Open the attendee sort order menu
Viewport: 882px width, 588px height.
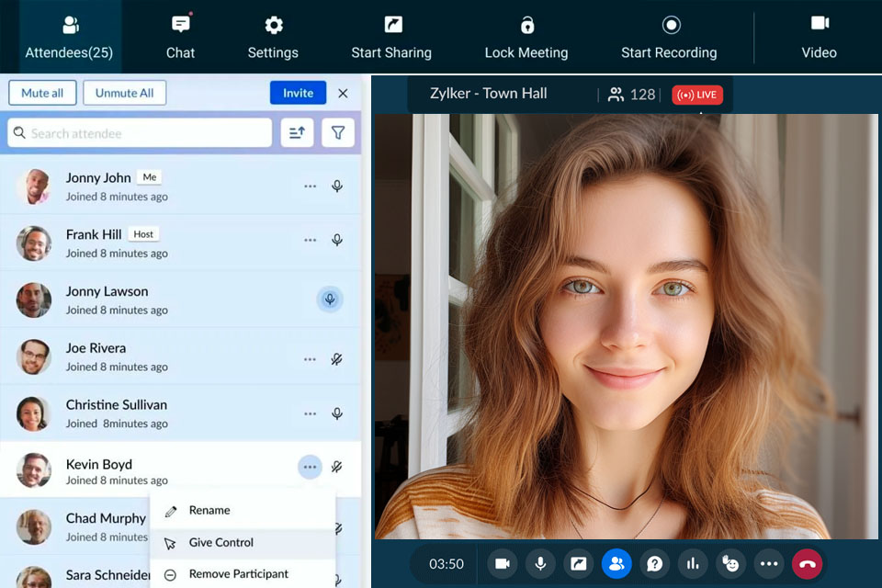[x=297, y=133]
